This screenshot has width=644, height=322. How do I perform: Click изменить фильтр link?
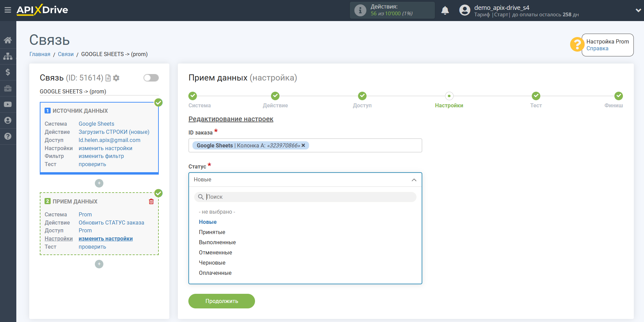101,156
